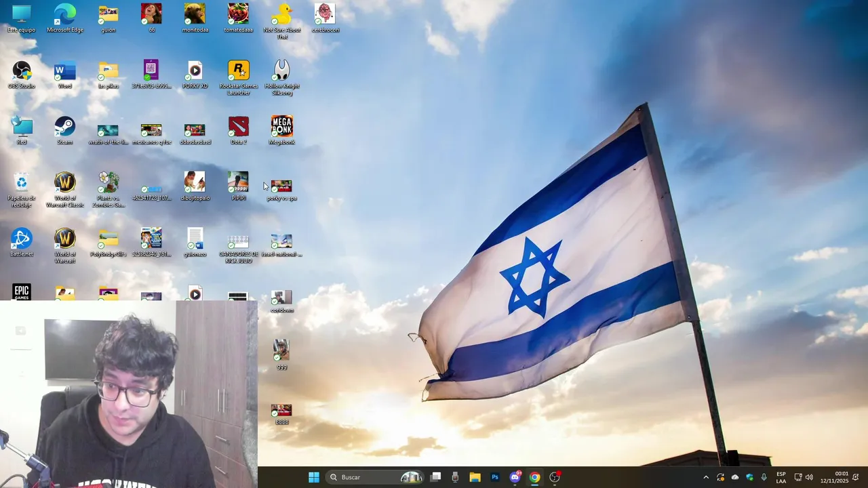Select GANADORES DE KICK JULIO file

click(x=238, y=248)
